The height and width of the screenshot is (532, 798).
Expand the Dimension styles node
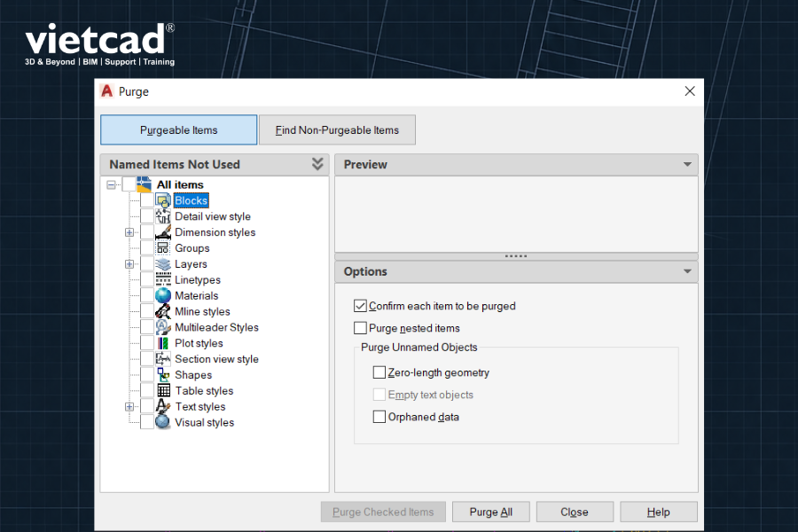click(x=129, y=232)
